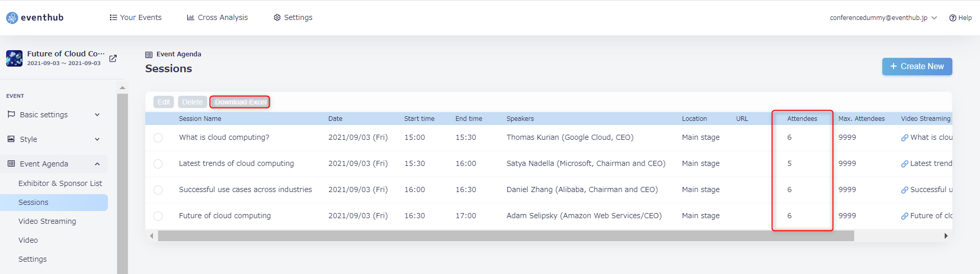
Task: Click the Create New button
Action: click(x=917, y=67)
